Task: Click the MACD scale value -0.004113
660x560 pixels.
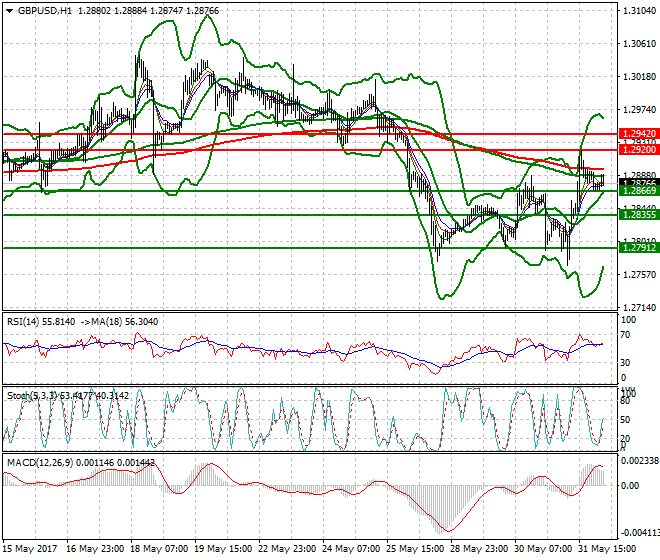Action: coord(640,533)
